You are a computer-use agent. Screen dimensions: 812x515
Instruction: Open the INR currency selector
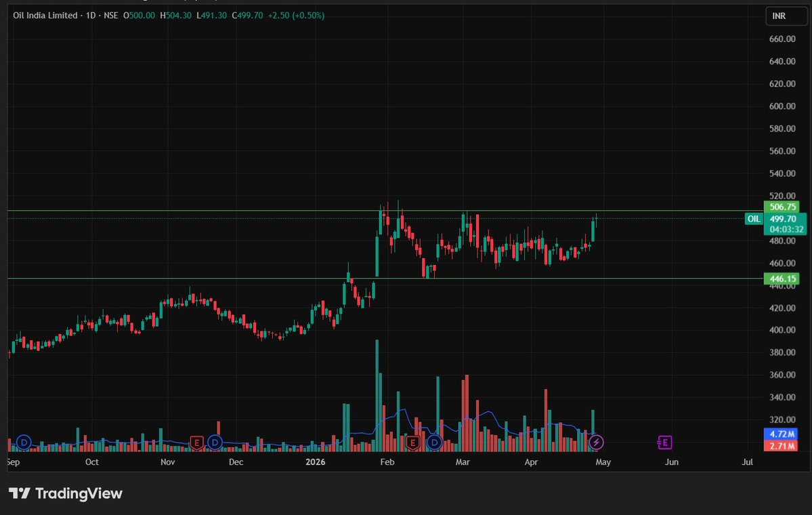[x=786, y=16]
